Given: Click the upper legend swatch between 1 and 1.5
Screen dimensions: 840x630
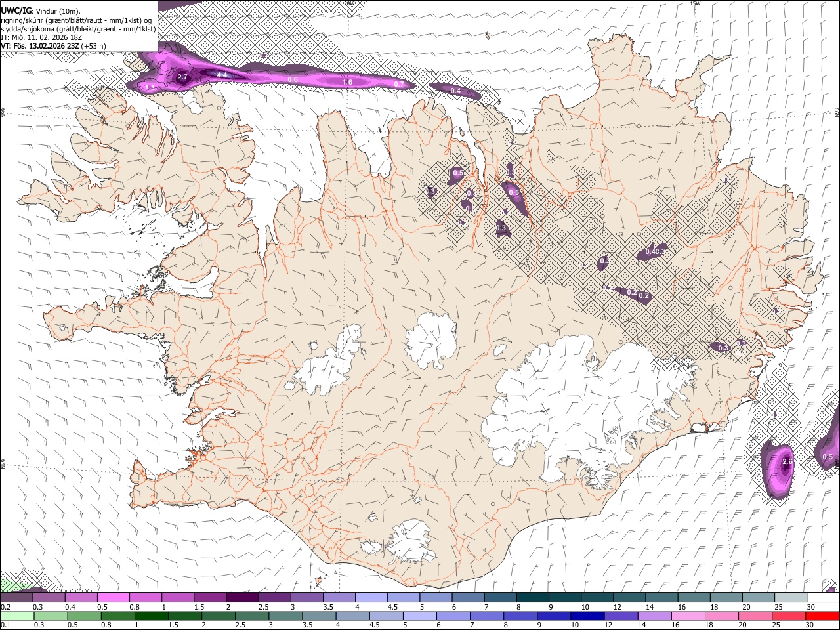Looking at the screenshot, I should (178, 597).
